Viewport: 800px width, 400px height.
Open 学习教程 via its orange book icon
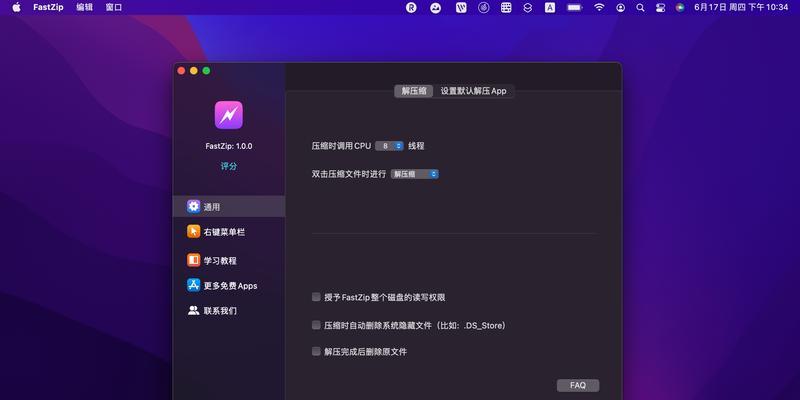click(193, 260)
